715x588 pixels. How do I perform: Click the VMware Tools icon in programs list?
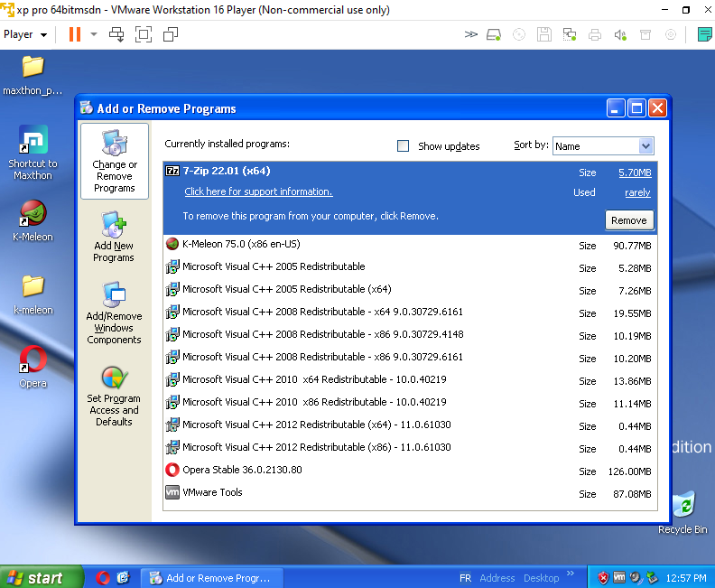tap(172, 492)
